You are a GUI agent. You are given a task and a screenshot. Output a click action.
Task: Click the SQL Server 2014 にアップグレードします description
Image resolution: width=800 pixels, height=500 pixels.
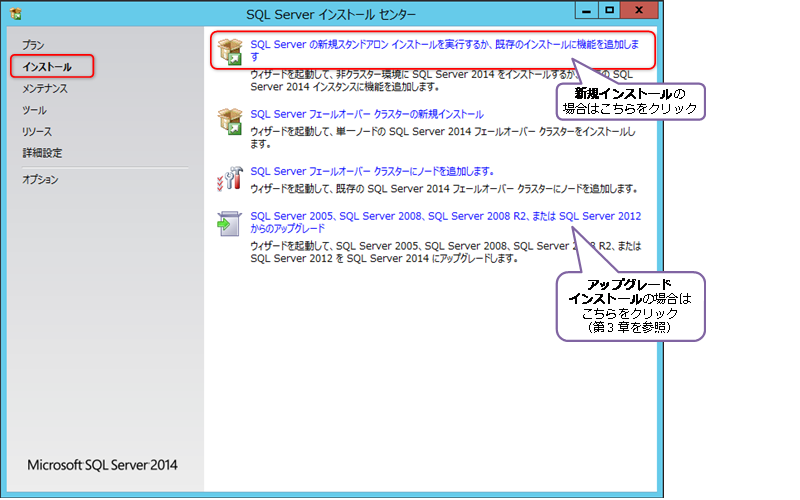tap(445, 252)
